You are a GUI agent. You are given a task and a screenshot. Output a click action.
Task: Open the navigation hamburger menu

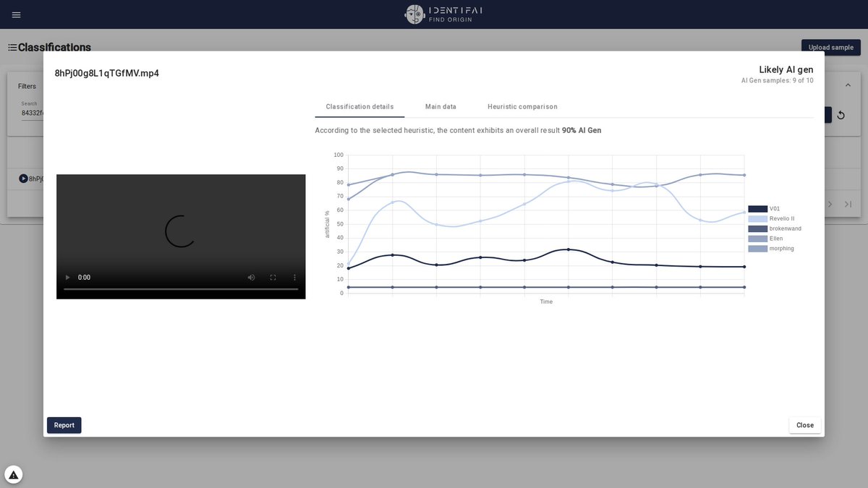pos(16,14)
